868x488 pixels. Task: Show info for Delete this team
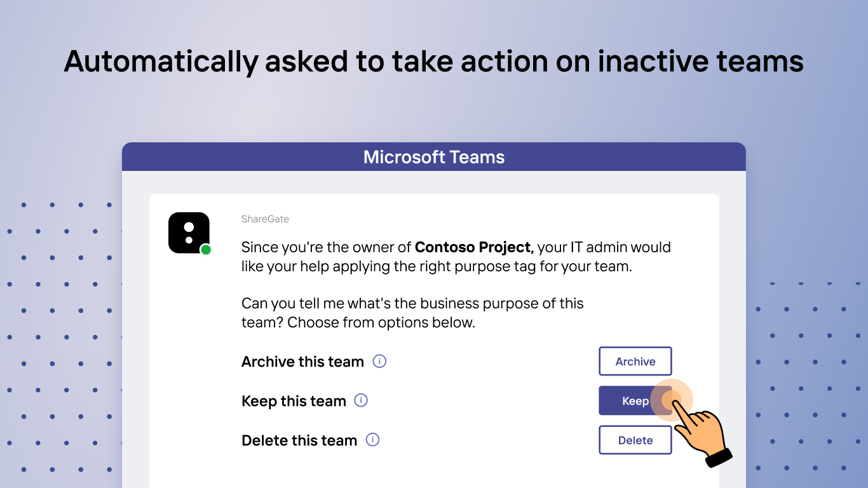(373, 440)
